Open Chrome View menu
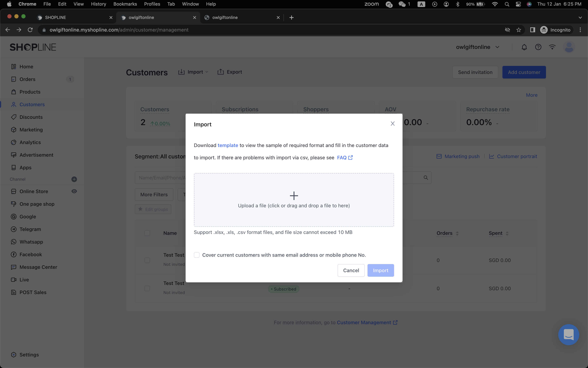 pos(78,4)
